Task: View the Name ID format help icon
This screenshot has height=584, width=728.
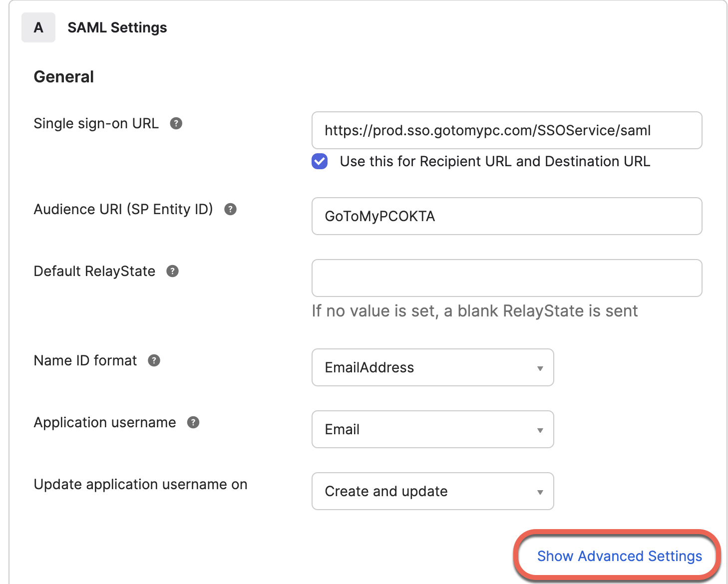Action: [154, 360]
